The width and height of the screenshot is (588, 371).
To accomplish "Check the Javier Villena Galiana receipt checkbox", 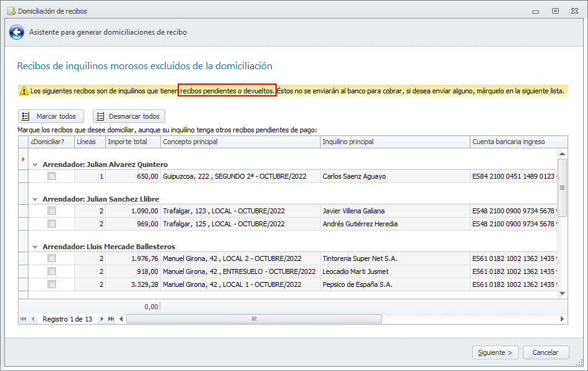I will coord(52,211).
